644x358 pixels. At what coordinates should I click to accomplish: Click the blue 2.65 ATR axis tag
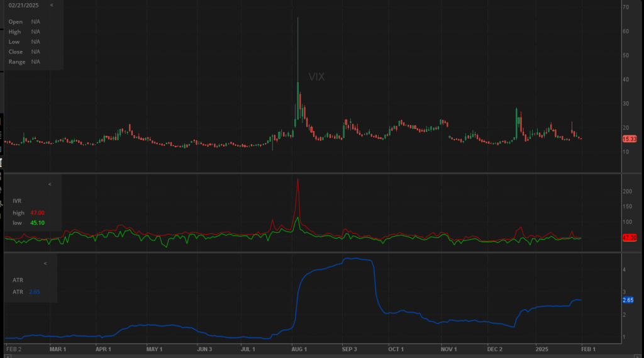coord(627,300)
